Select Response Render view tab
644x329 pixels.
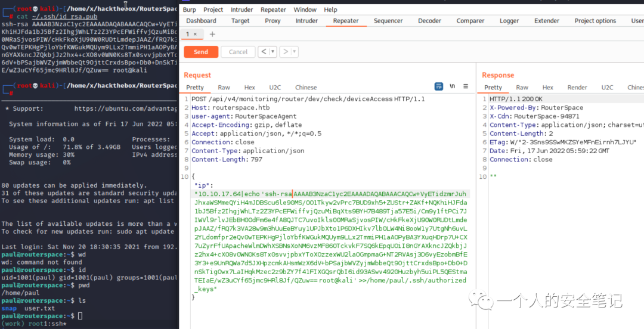577,87
